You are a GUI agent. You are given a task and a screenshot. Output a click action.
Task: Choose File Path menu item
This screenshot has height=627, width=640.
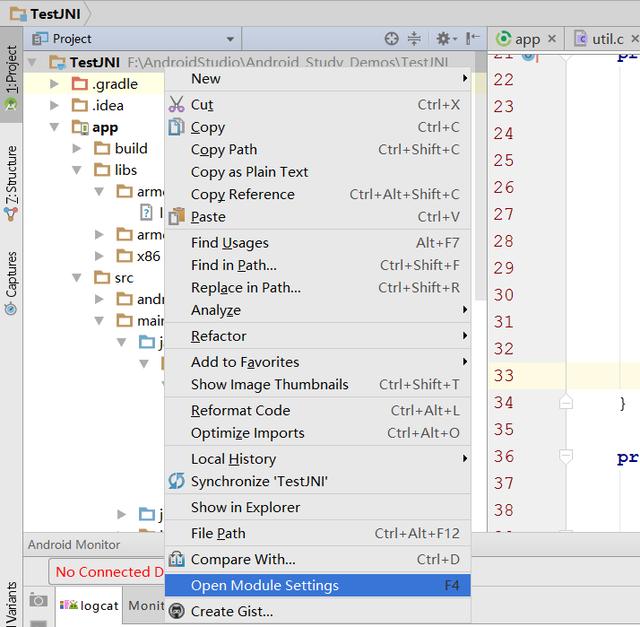(318, 533)
